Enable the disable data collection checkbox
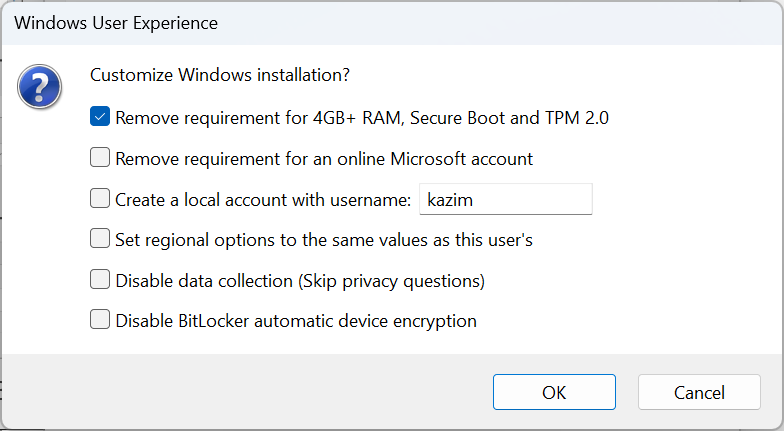This screenshot has width=784, height=431. point(100,280)
